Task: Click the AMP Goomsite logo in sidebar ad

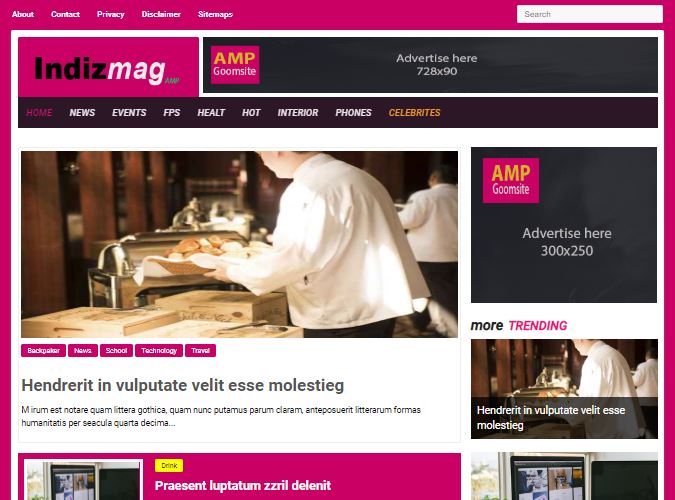Action: click(511, 180)
